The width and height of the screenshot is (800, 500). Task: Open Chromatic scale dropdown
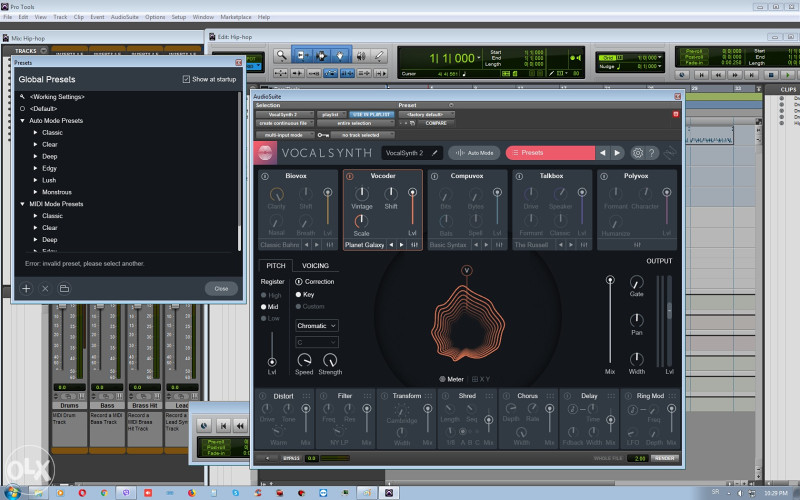317,326
